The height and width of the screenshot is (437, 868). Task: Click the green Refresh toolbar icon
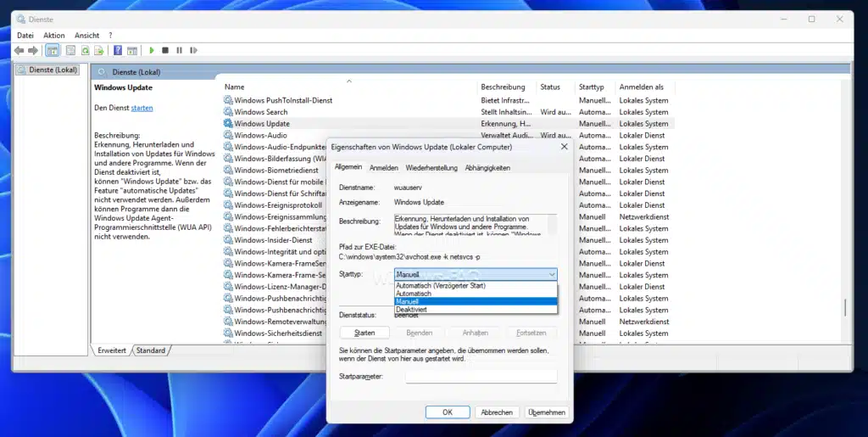[86, 50]
